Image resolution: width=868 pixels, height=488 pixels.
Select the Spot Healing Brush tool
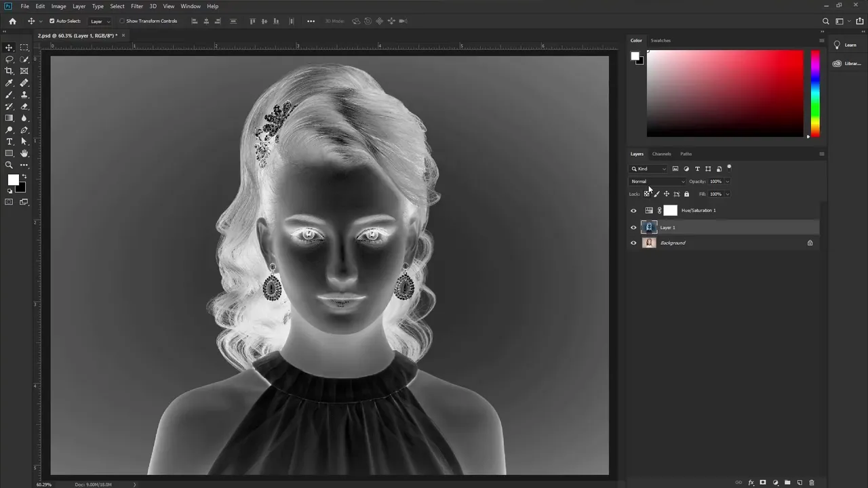[24, 83]
